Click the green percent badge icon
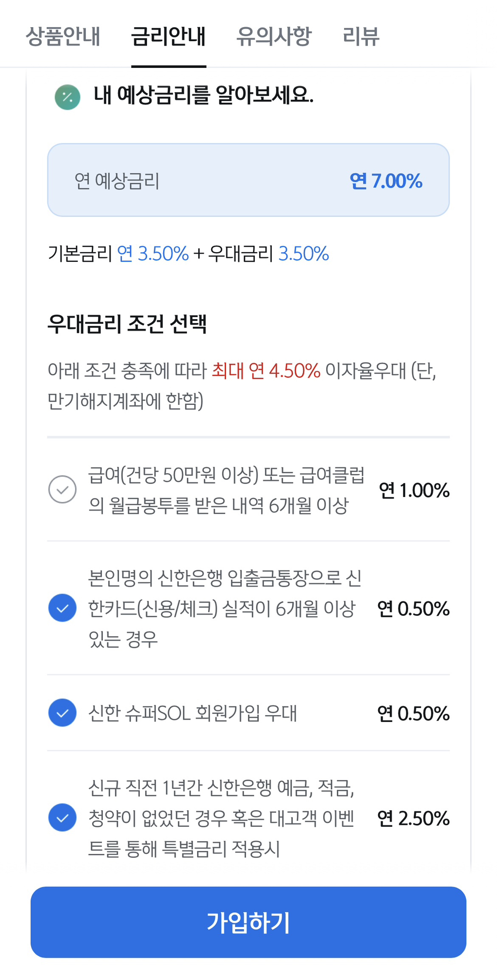 [67, 97]
